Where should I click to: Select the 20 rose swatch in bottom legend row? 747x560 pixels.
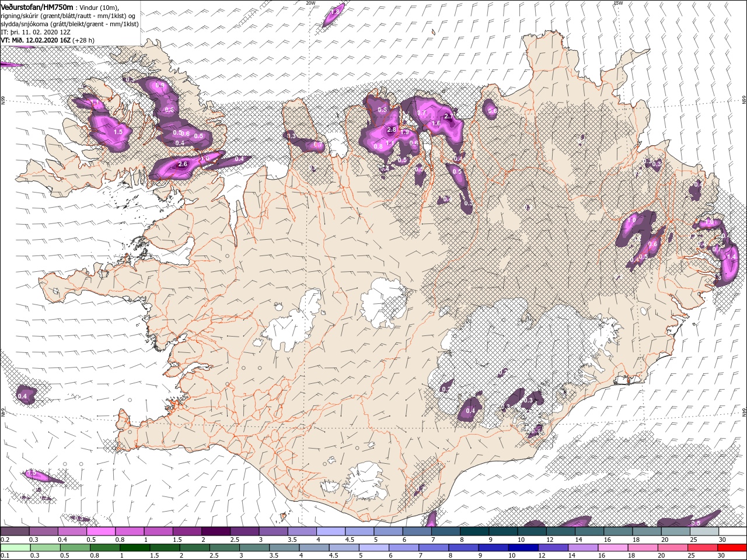pos(671,548)
